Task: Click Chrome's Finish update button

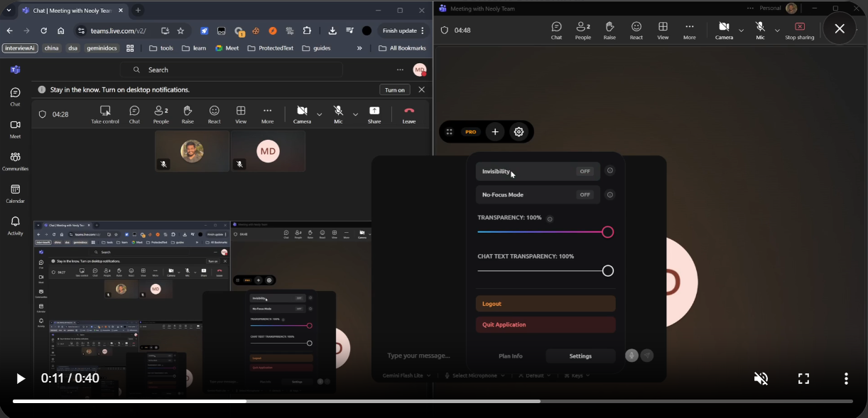Action: pos(403,31)
